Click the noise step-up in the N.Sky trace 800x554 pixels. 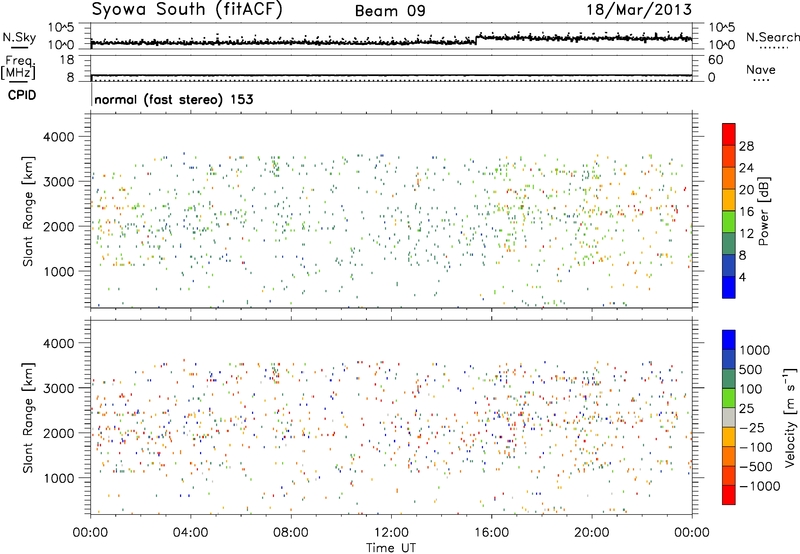477,39
